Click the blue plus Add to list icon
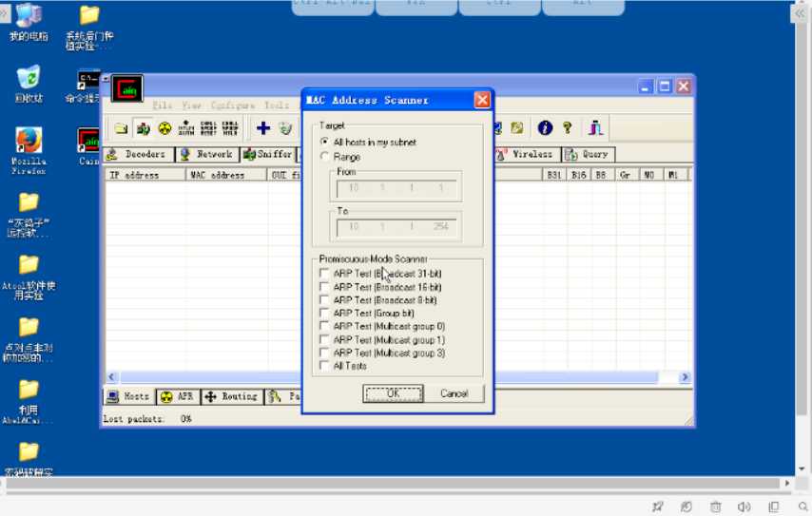Image resolution: width=812 pixels, height=516 pixels. (x=263, y=128)
